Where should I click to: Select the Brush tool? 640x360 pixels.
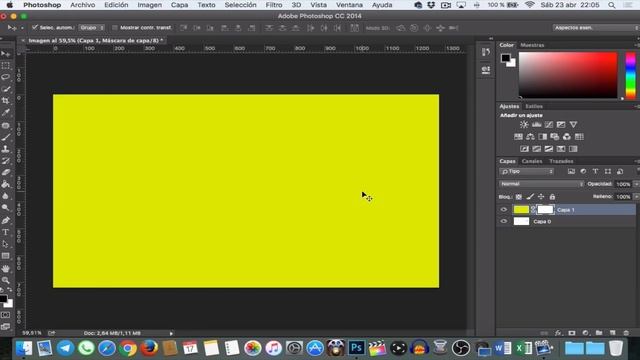[6, 137]
